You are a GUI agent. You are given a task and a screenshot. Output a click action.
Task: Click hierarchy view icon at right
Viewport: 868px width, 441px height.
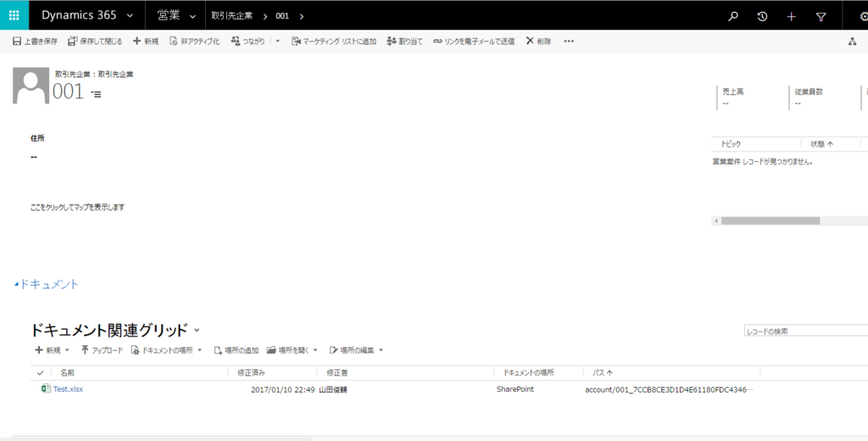point(852,42)
